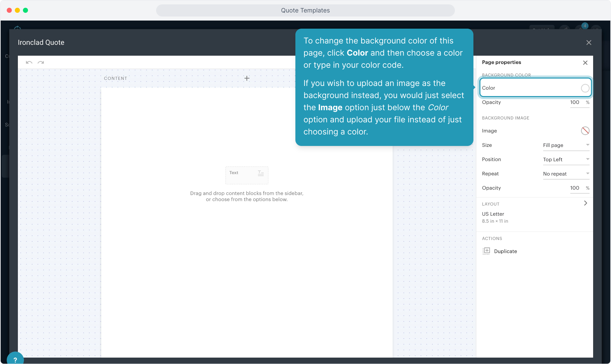The width and height of the screenshot is (611, 364).
Task: Edit the background image Opacity value
Action: click(x=575, y=188)
